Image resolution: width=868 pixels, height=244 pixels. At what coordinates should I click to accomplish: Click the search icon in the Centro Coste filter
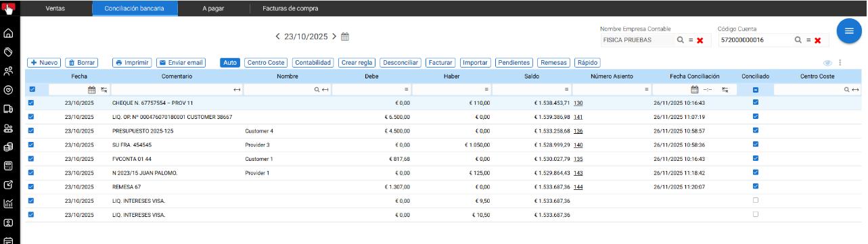pos(847,89)
